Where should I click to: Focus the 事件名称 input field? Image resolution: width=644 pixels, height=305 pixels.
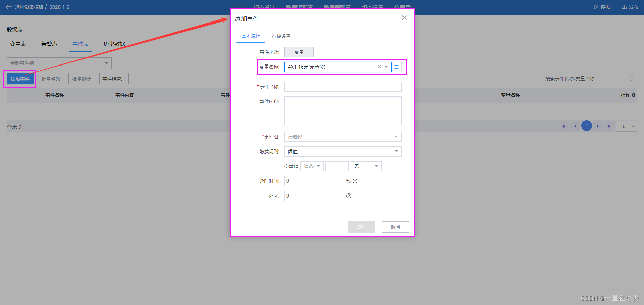click(x=343, y=87)
